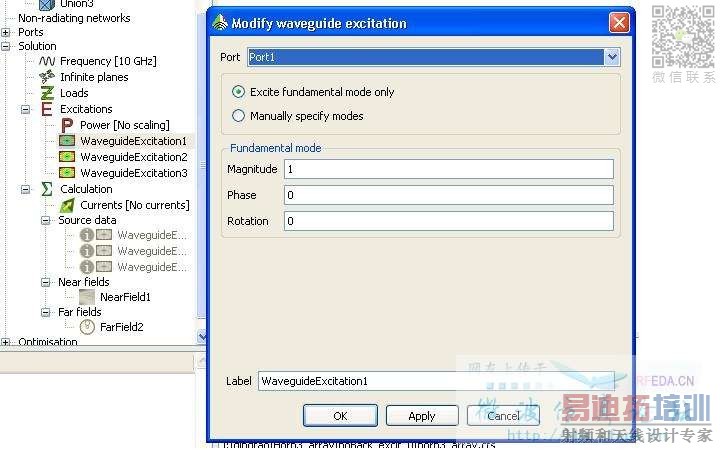This screenshot has height=450, width=720.
Task: Click the Label input field
Action: pyautogui.click(x=436, y=381)
